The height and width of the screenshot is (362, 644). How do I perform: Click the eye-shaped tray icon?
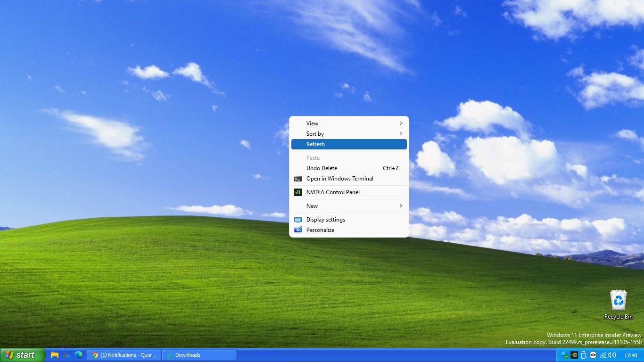(593, 355)
